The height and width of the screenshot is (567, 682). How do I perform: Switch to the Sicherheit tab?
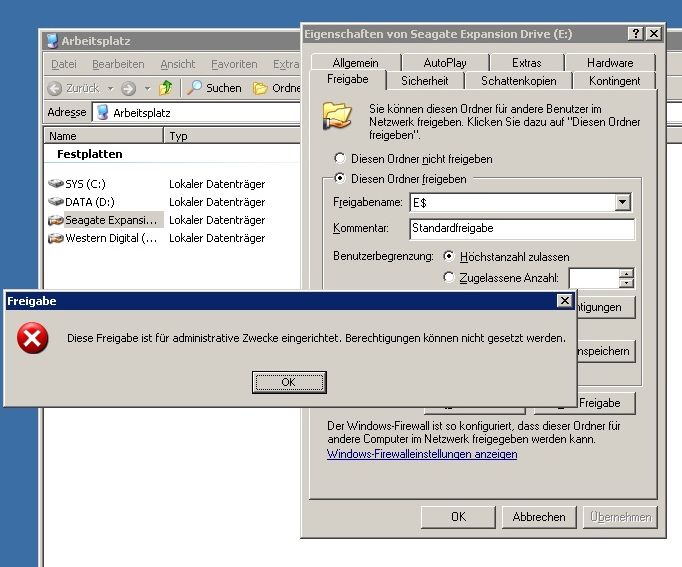point(425,80)
